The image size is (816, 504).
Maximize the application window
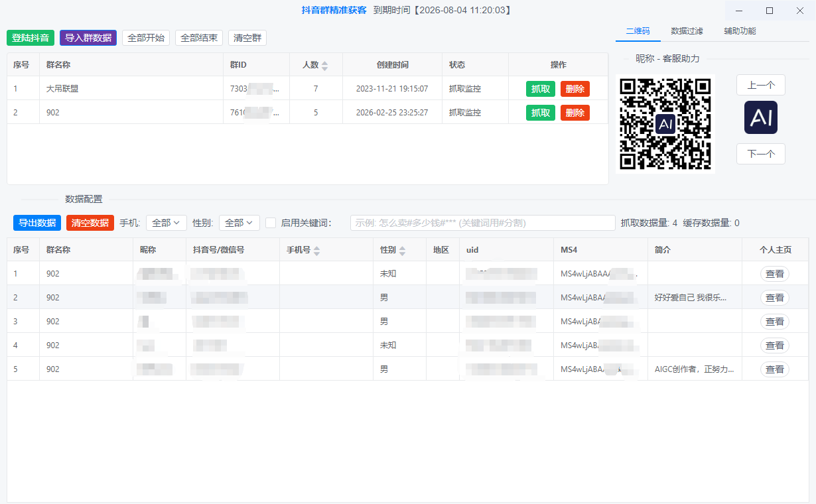[x=770, y=10]
